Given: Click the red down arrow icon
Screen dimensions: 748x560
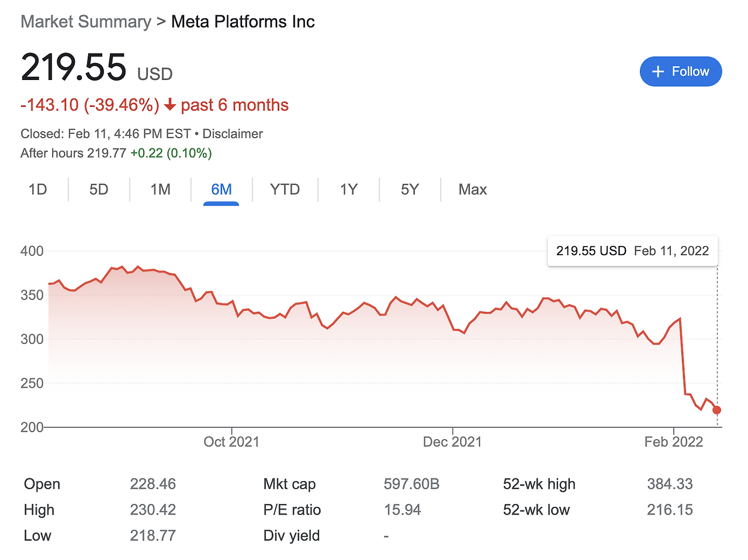Looking at the screenshot, I should tap(170, 105).
